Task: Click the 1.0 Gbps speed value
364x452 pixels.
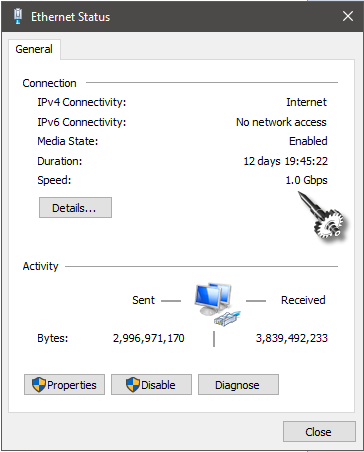Action: [x=306, y=180]
